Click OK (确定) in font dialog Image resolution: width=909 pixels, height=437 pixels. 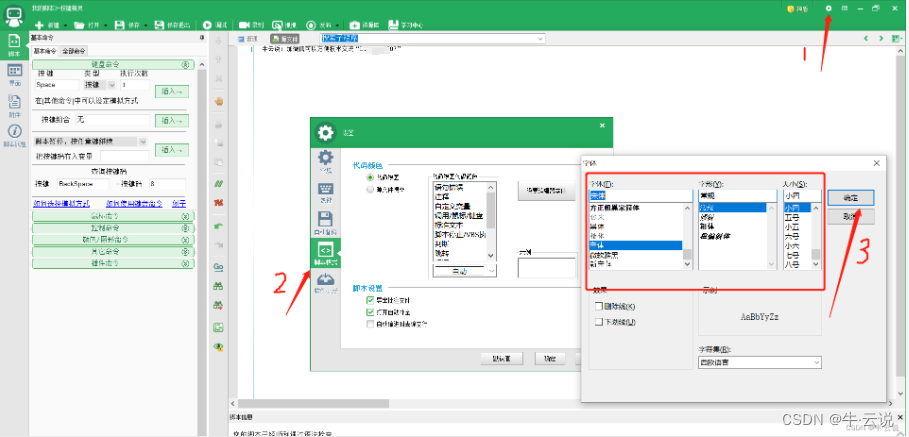click(x=851, y=198)
